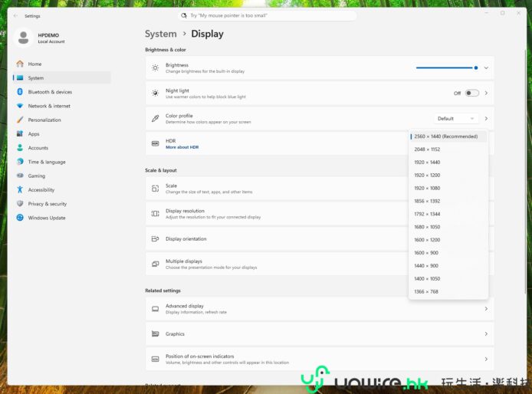Click the Color profile eyedropper icon
Screen dimensions: 532x394
(155, 119)
